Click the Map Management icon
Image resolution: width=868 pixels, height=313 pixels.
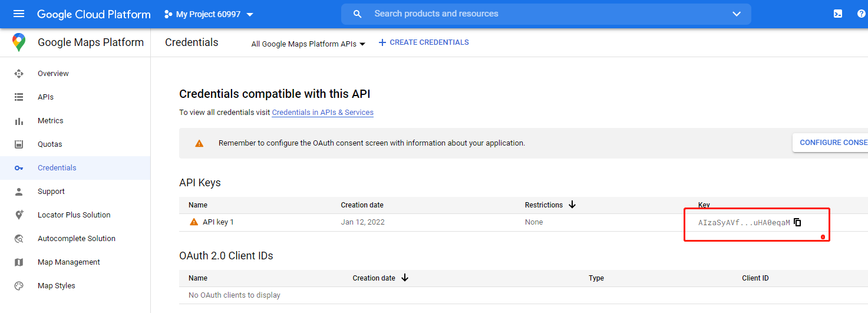19,262
